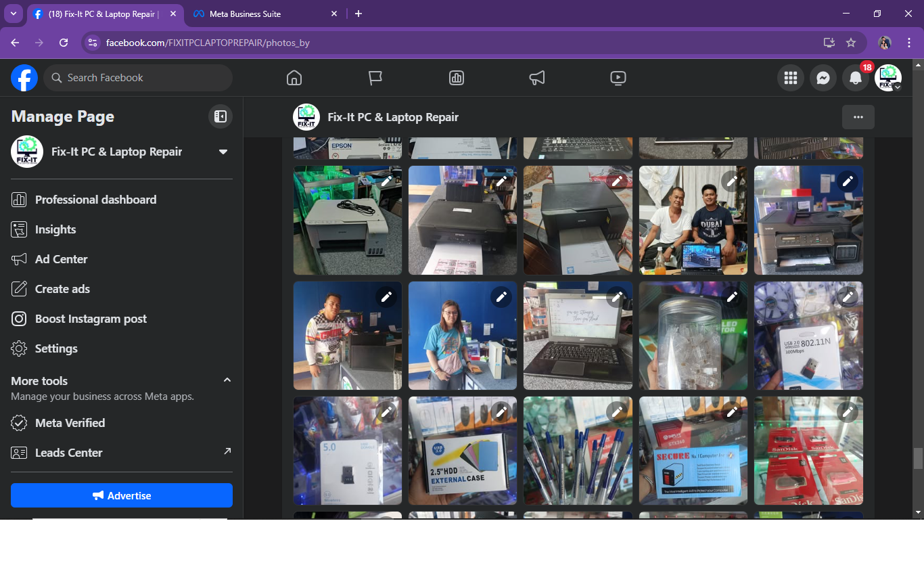The image size is (924, 586).
Task: Edit the SanDisk flash drives photo
Action: 848,411
